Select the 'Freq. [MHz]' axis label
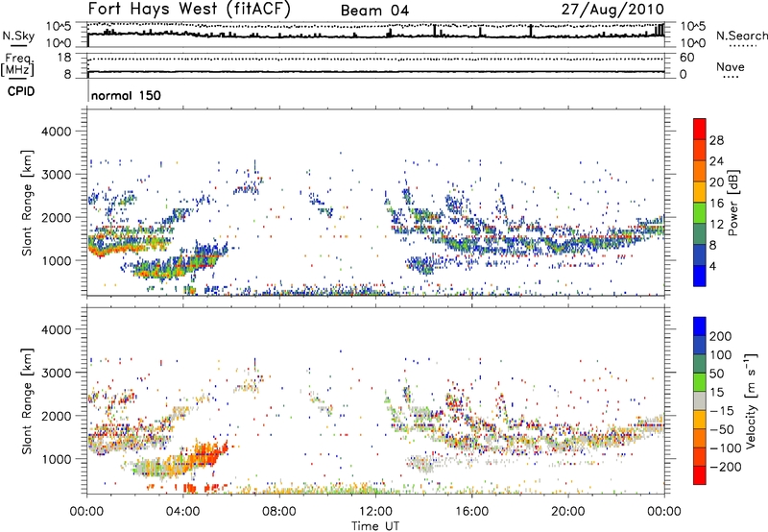Viewport: 768px width, 532px height. pyautogui.click(x=17, y=65)
